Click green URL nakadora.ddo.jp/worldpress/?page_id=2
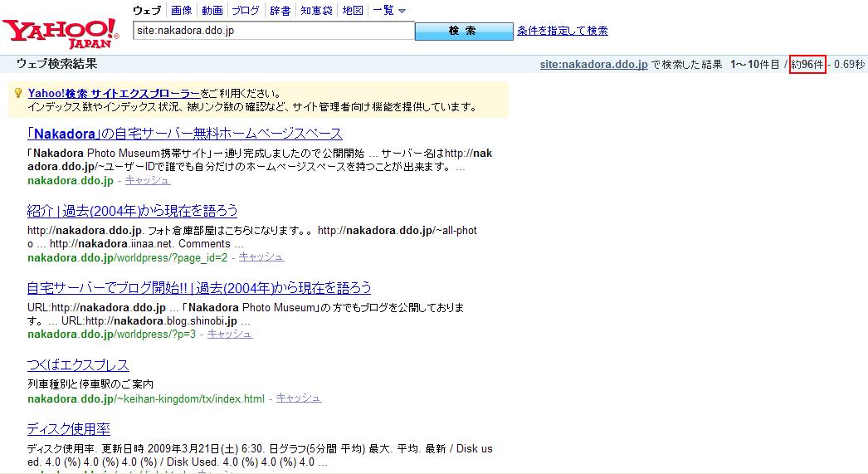The height and width of the screenshot is (474, 868). pos(127,257)
